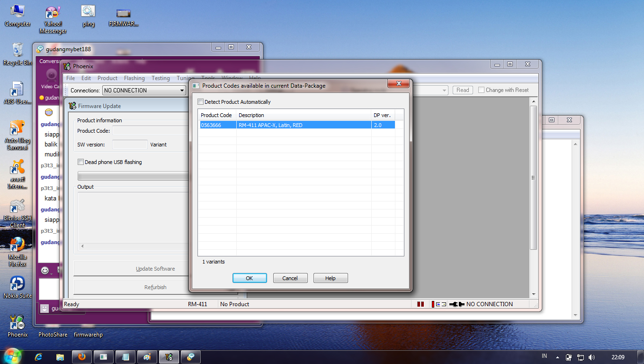Image resolution: width=644 pixels, height=364 pixels.
Task: Open the Recycle Bin icon
Action: pos(18,54)
